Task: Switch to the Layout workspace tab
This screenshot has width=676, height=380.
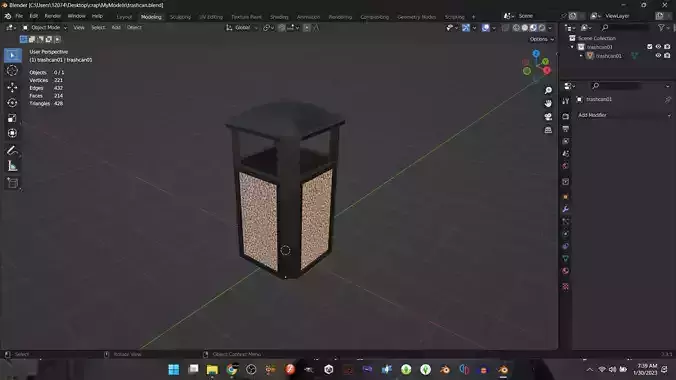Action: point(124,17)
